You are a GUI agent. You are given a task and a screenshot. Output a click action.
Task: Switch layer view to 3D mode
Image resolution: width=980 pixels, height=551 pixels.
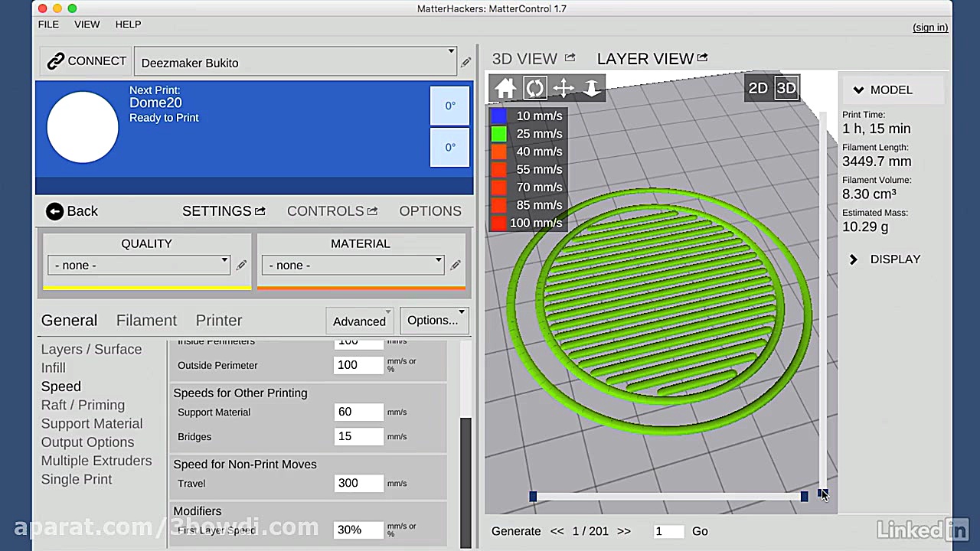[x=786, y=88]
